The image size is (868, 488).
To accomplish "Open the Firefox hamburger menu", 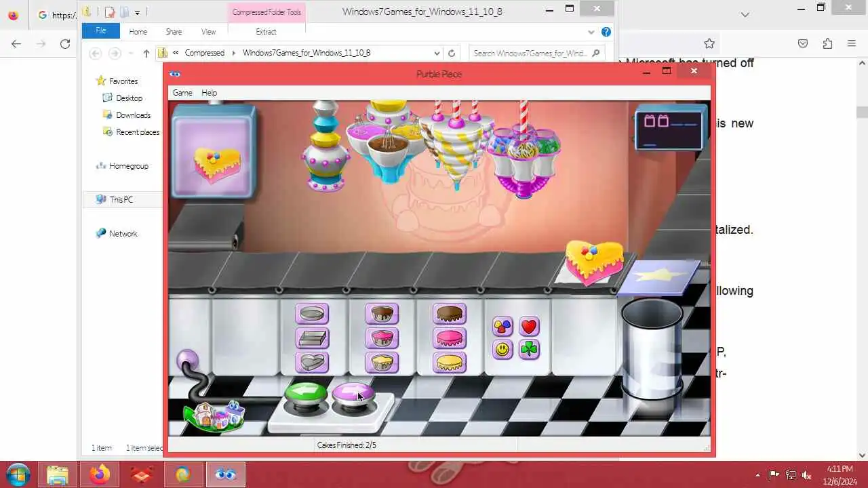I will (x=852, y=43).
